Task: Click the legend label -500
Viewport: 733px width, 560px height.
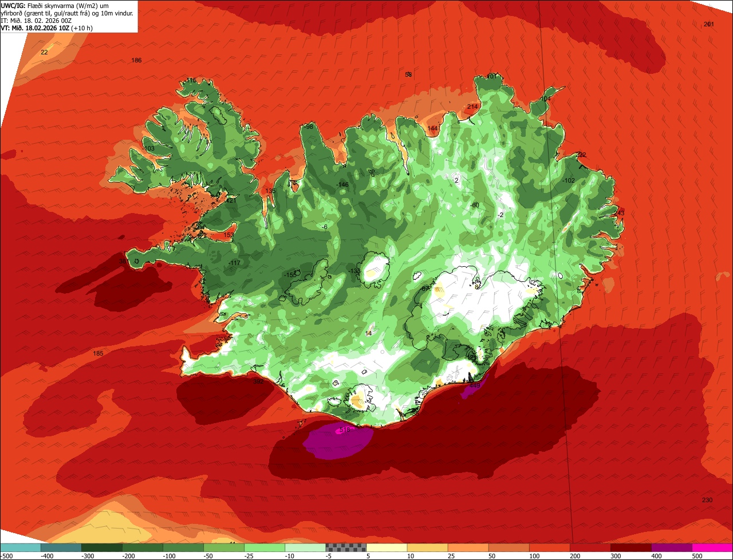Action: (7, 556)
